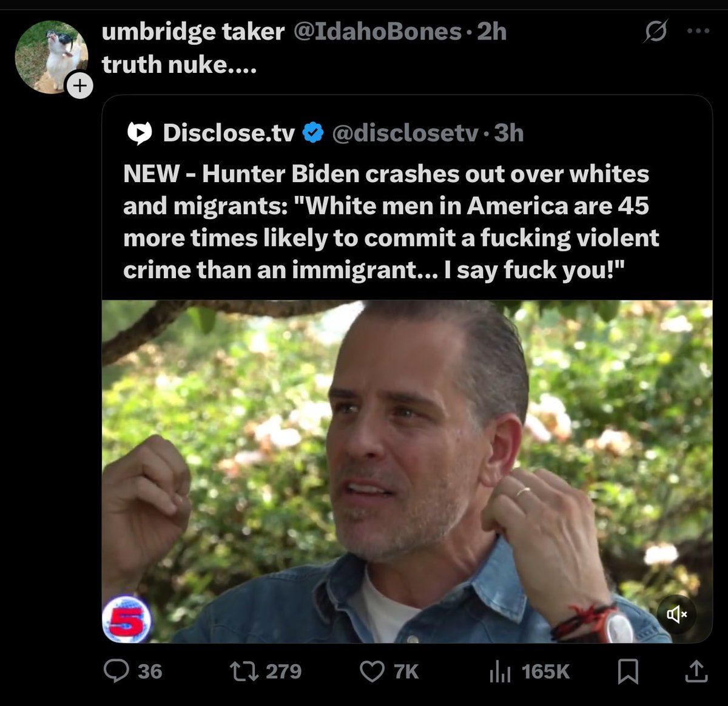
Task: Open the share menu icon
Action: point(696,671)
